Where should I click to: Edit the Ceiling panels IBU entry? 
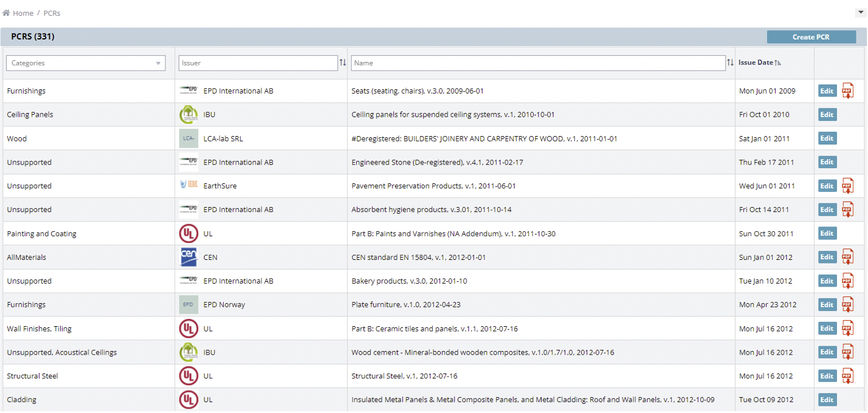827,115
